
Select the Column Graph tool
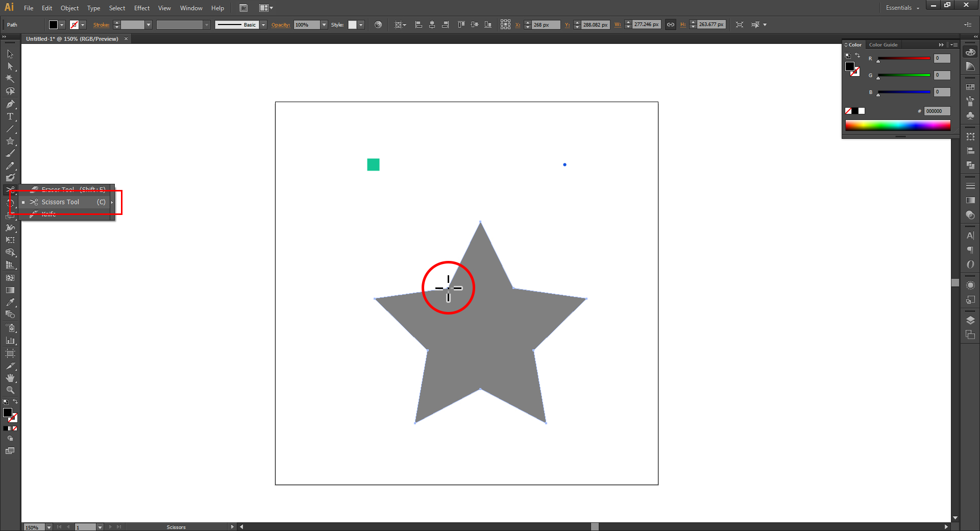(10, 341)
